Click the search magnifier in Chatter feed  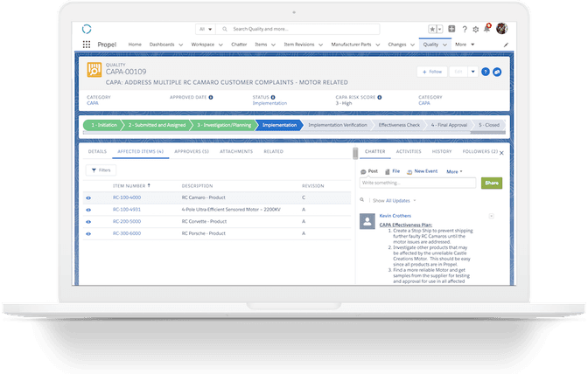(362, 200)
